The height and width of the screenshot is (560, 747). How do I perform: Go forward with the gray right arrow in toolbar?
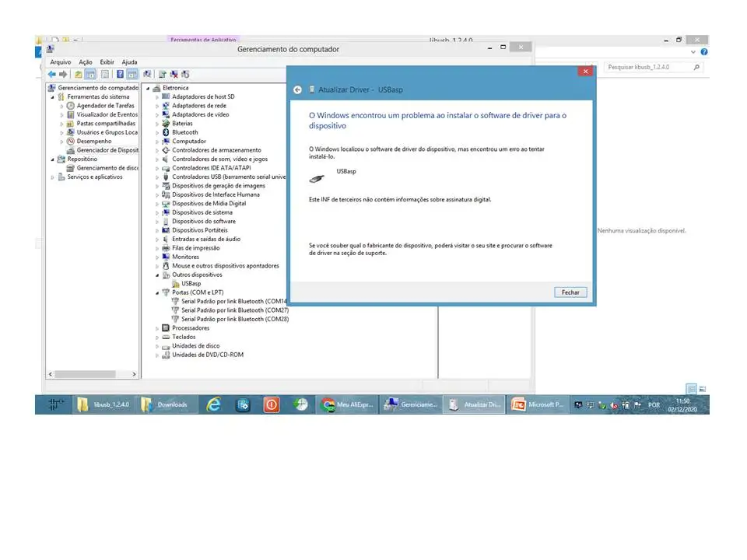(63, 75)
